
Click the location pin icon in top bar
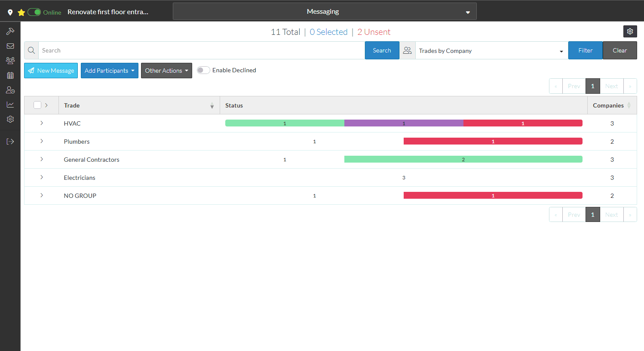pyautogui.click(x=10, y=12)
